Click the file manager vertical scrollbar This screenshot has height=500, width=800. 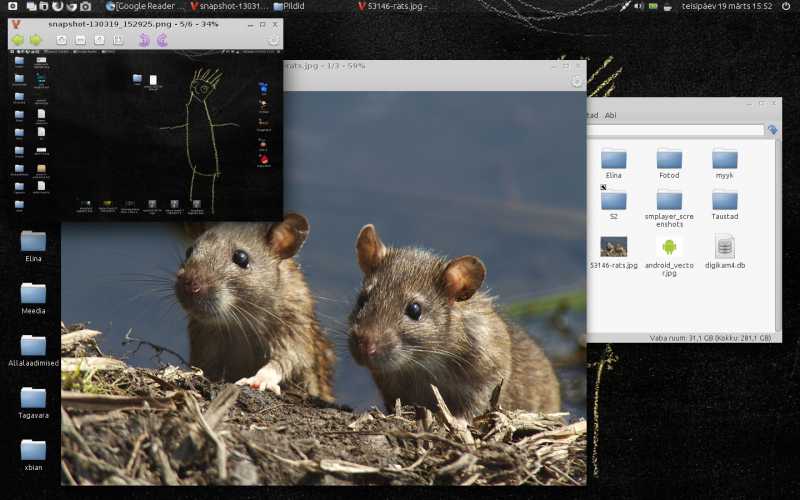pyautogui.click(x=778, y=235)
